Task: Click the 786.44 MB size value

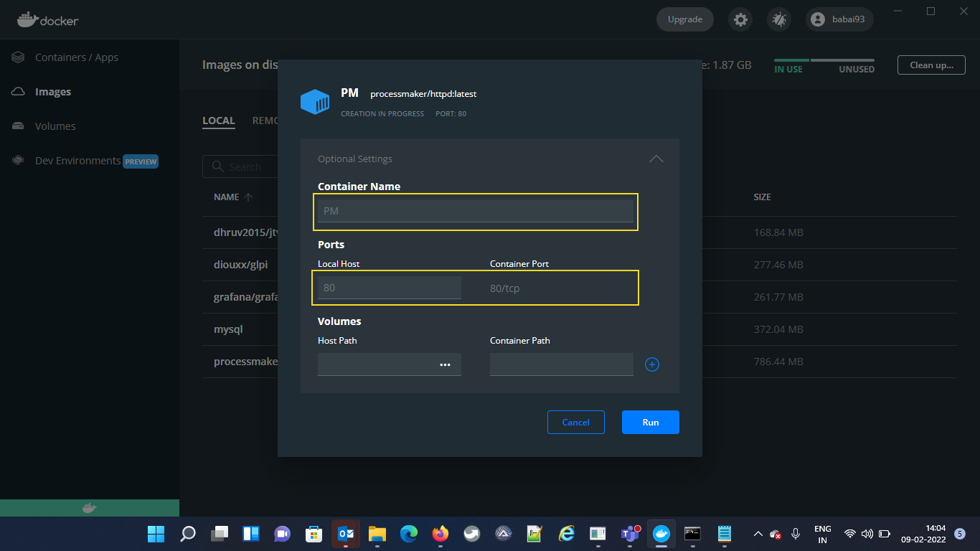Action: [x=778, y=362]
